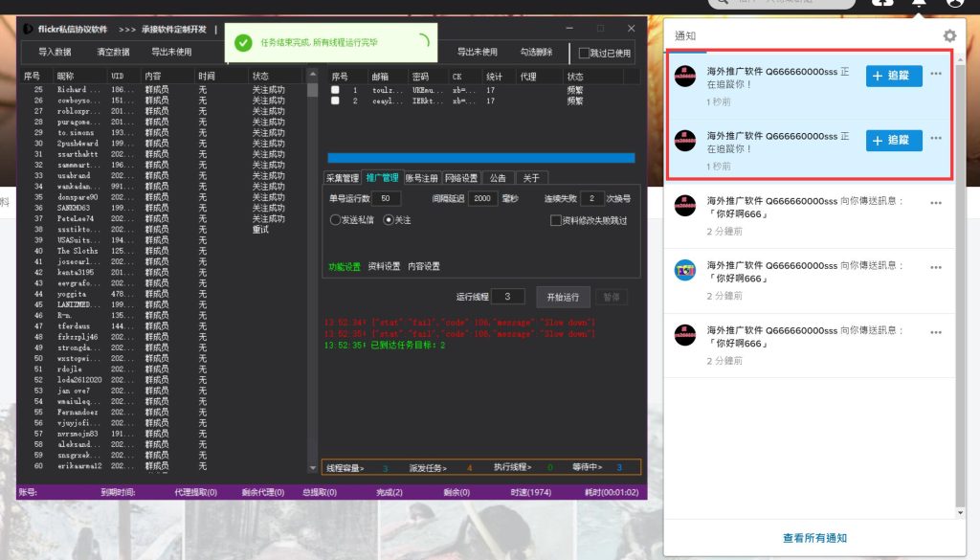Screen dimensions: 980x560
Task: Enable the 跳过已使用 checkbox
Action: pos(585,53)
